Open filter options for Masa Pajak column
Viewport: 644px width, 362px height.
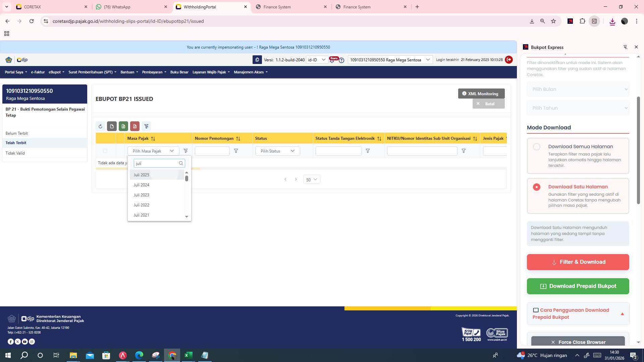[186, 151]
